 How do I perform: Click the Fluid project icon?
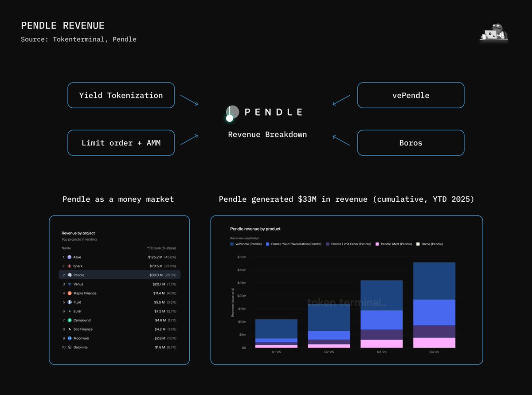click(70, 302)
